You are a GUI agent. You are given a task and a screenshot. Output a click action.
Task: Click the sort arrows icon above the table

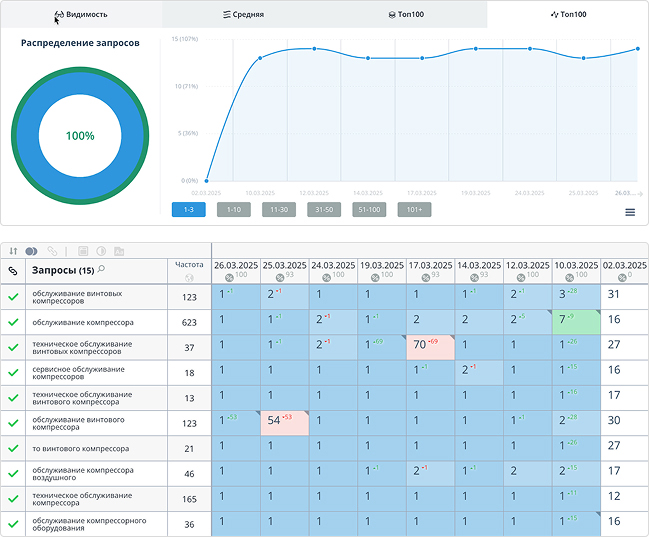coord(14,250)
